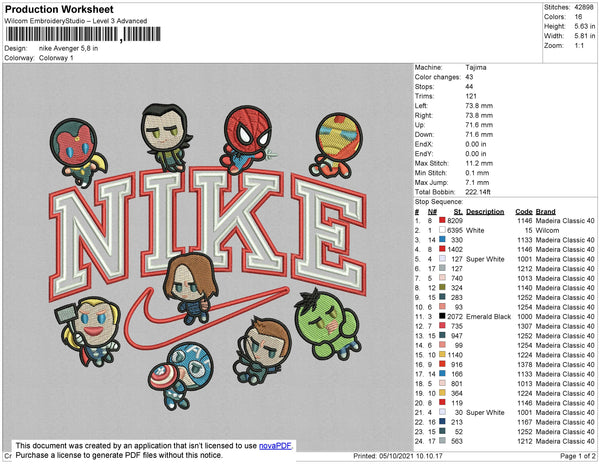Select the Stitches value 42898
The width and height of the screenshot is (600, 464).
tap(584, 7)
